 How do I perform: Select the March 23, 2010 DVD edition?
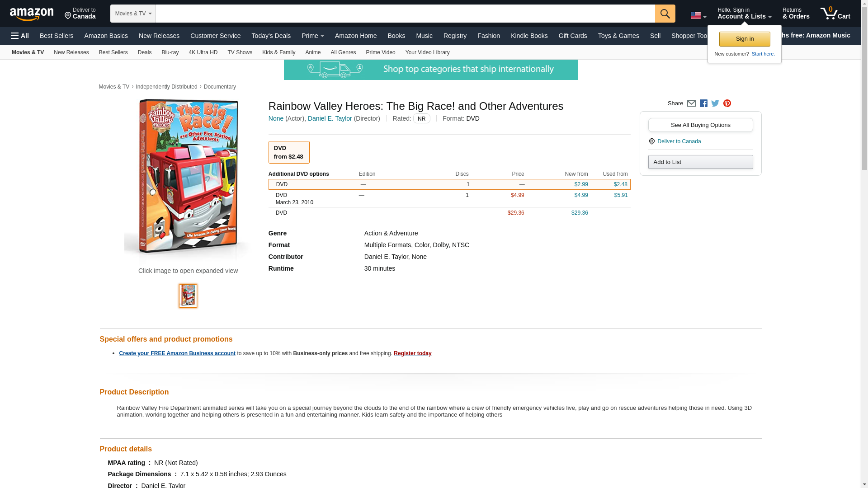point(449,199)
